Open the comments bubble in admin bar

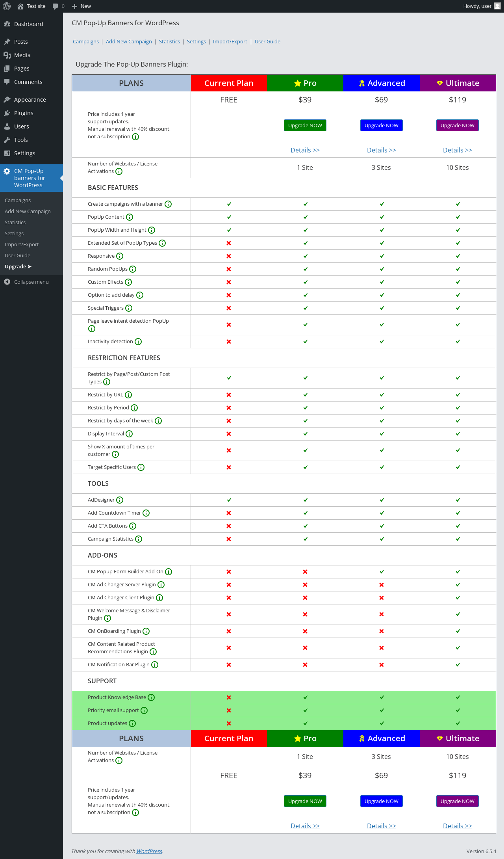[x=58, y=6]
